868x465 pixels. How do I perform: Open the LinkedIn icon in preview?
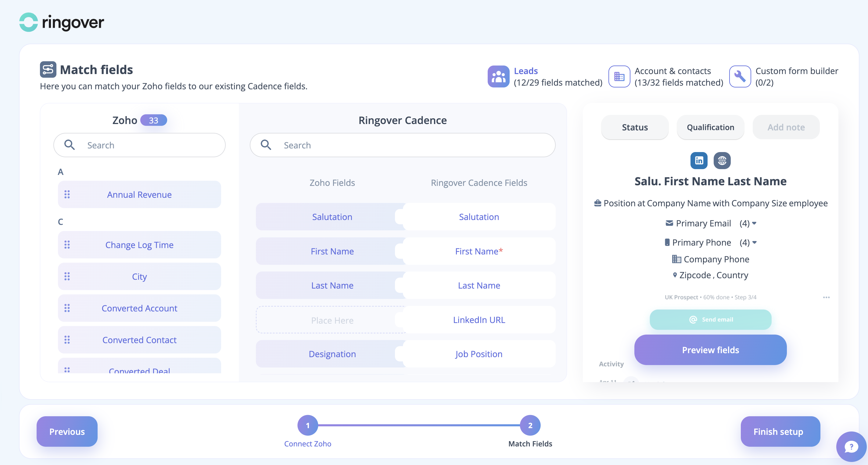click(699, 160)
